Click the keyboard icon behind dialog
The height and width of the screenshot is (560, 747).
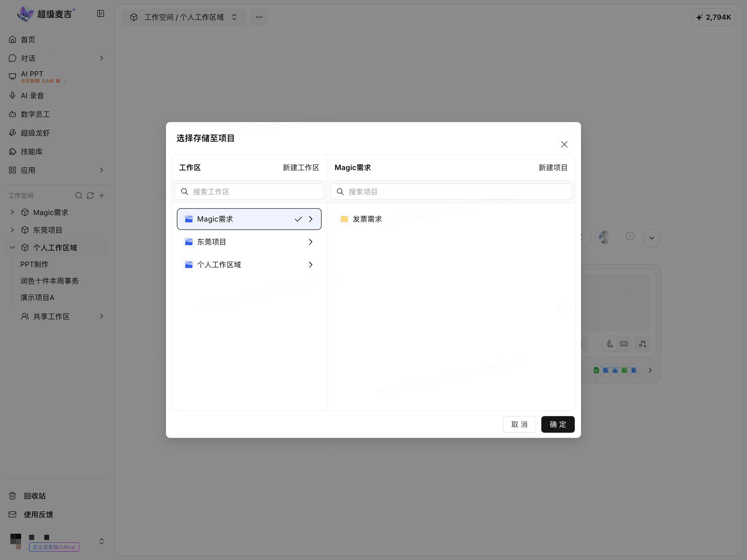point(624,344)
